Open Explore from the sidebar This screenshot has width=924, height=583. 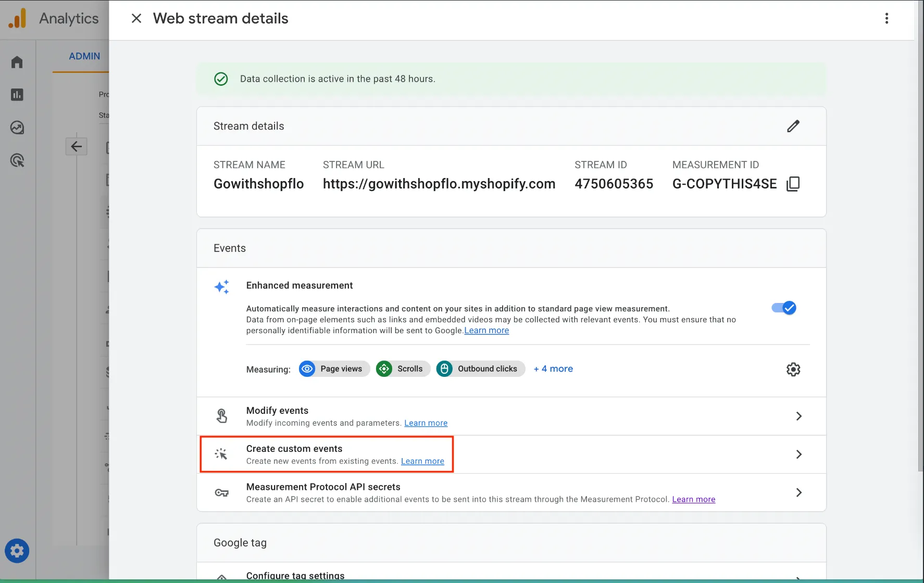(17, 128)
